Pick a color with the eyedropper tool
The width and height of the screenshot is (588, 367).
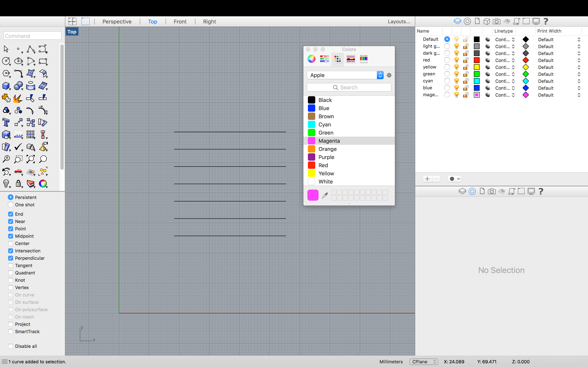click(x=325, y=195)
